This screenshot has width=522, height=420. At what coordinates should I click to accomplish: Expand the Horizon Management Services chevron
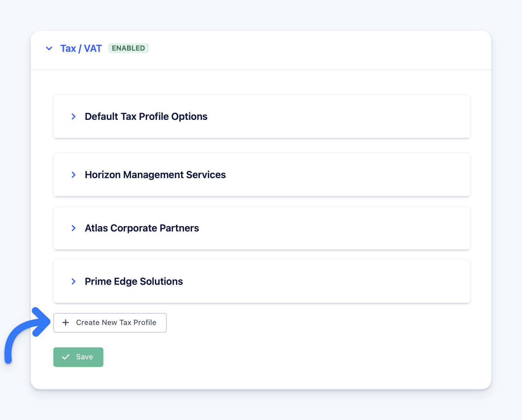click(74, 175)
